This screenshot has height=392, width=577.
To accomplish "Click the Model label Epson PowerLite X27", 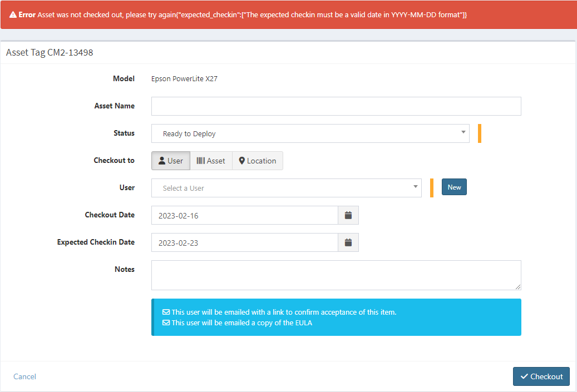I will point(184,78).
